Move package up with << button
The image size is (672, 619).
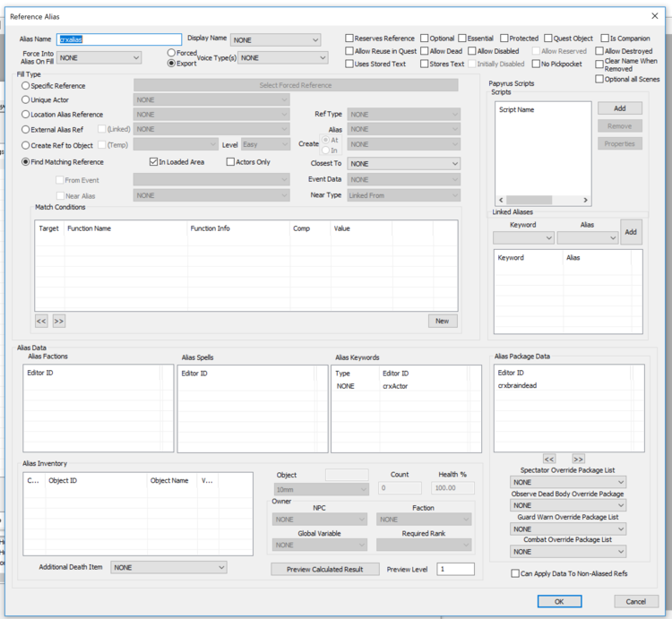(x=549, y=460)
